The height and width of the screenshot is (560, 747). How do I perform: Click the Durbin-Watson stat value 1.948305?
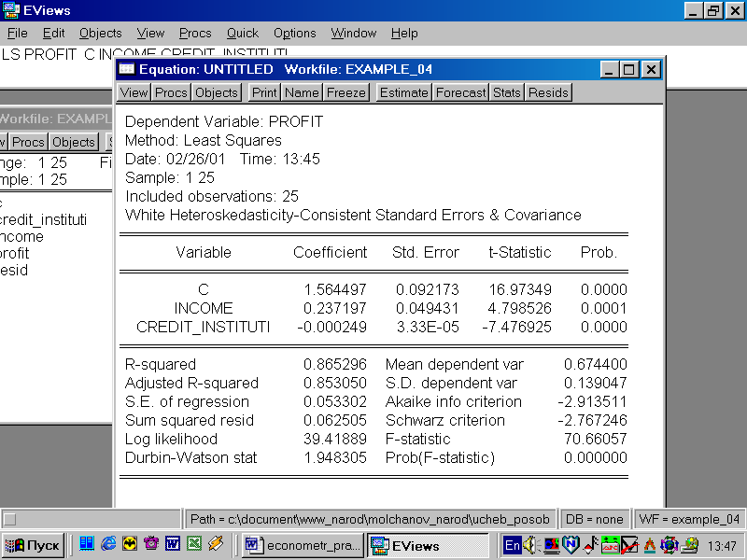(335, 457)
